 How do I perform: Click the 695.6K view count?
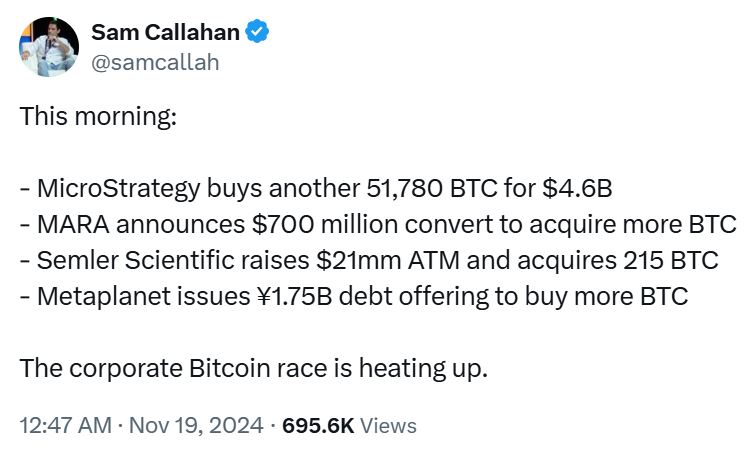pyautogui.click(x=318, y=425)
